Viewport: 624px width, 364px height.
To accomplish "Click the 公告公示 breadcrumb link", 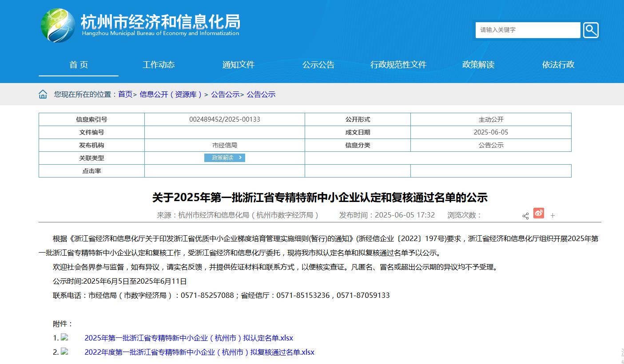I will click(x=226, y=94).
